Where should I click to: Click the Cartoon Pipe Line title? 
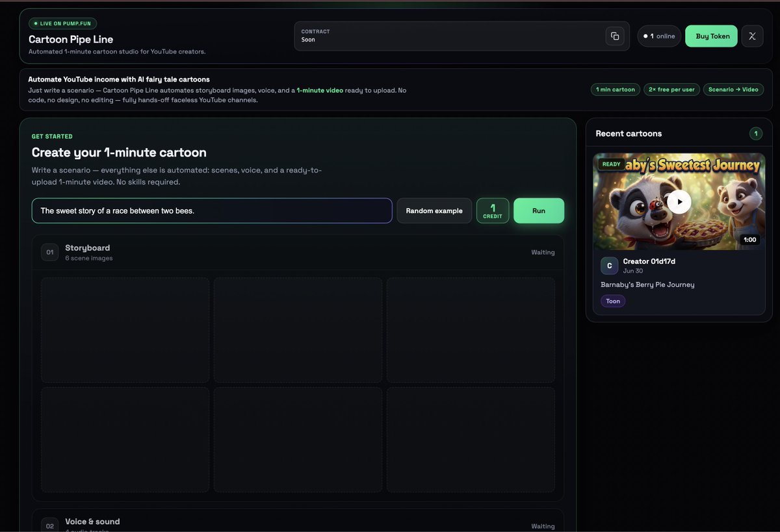(71, 39)
